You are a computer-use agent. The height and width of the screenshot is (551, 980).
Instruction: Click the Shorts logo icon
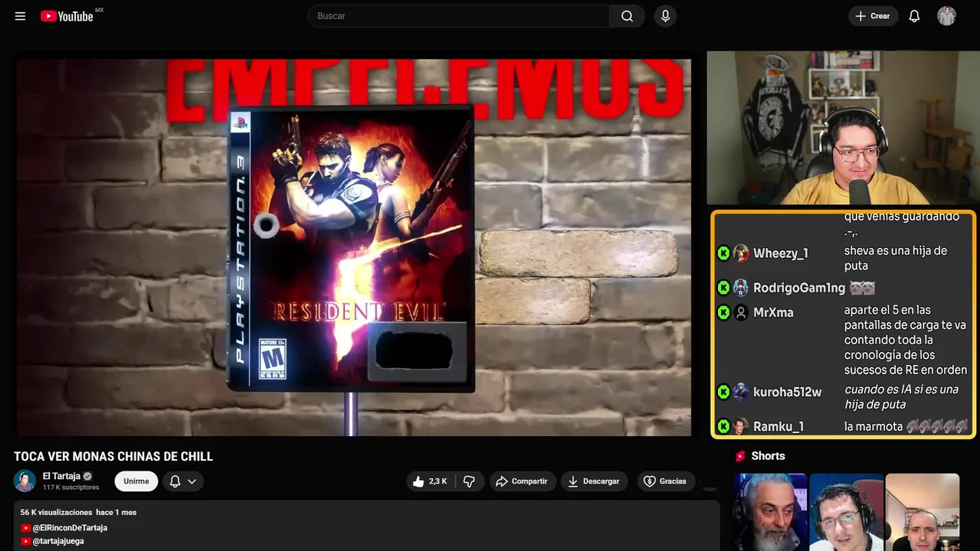(740, 456)
